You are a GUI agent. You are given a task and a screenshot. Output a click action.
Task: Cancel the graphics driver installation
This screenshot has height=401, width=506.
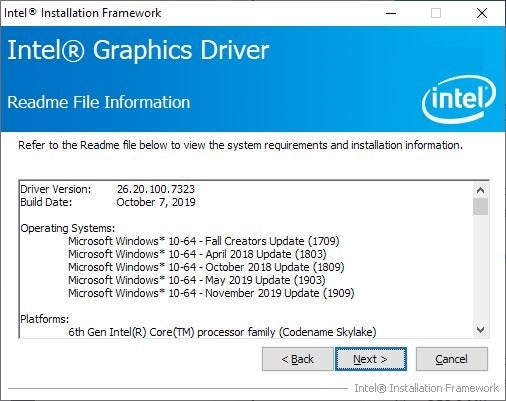(452, 359)
